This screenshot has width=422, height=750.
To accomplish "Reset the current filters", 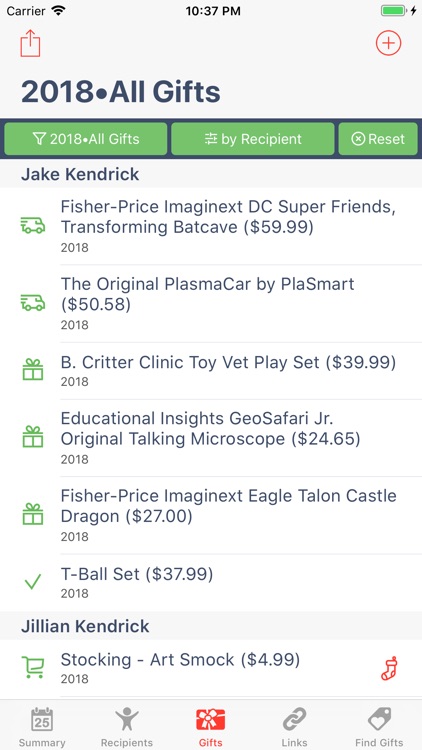I will pyautogui.click(x=378, y=139).
